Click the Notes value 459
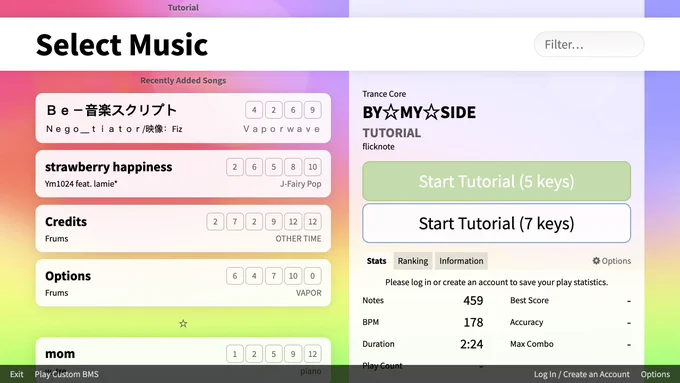Viewport: 680px width, 383px height. [473, 301]
